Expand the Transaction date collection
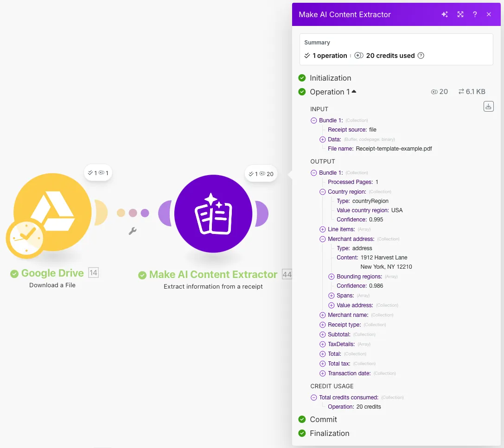504x448 pixels. point(322,373)
